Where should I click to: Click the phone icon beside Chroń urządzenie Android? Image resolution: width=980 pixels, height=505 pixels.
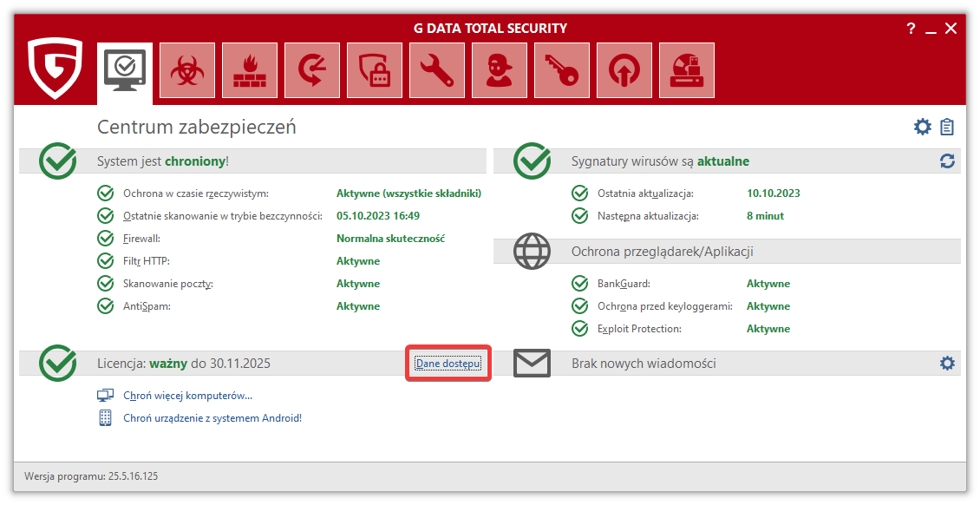click(106, 417)
